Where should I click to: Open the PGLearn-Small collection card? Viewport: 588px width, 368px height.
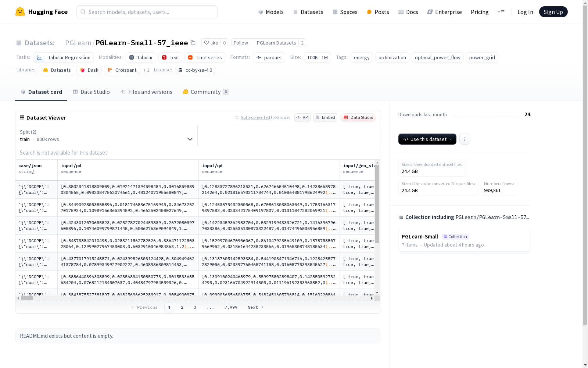464,240
